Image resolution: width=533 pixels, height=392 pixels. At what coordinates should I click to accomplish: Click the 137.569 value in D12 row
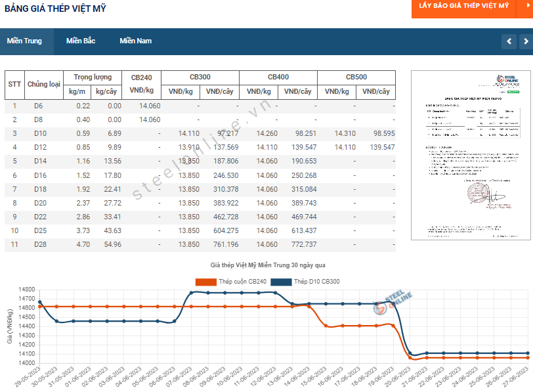coord(226,147)
